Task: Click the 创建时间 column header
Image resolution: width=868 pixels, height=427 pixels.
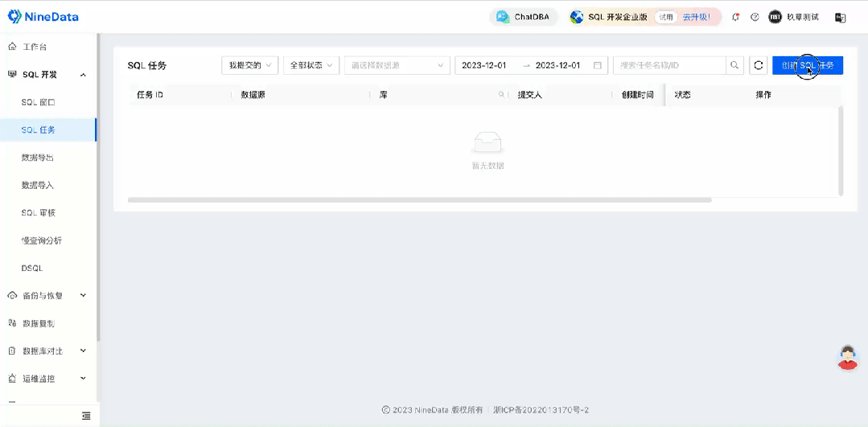Action: tap(637, 95)
